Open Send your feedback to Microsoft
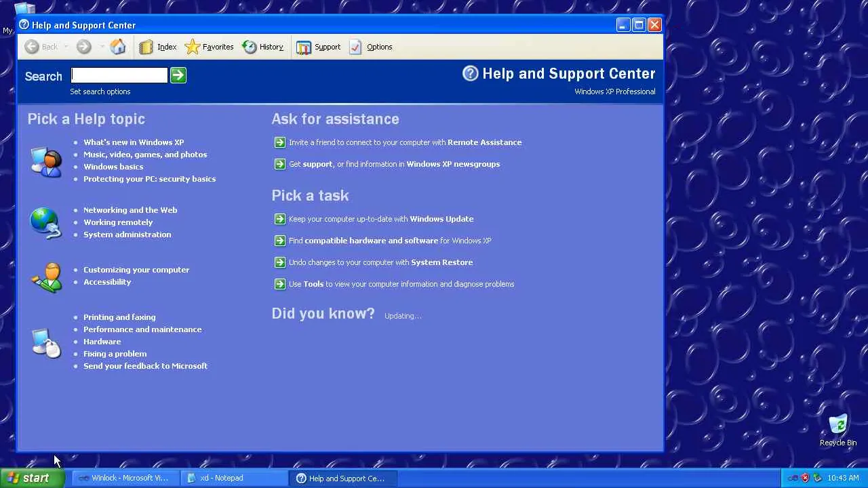868x488 pixels. pyautogui.click(x=145, y=366)
